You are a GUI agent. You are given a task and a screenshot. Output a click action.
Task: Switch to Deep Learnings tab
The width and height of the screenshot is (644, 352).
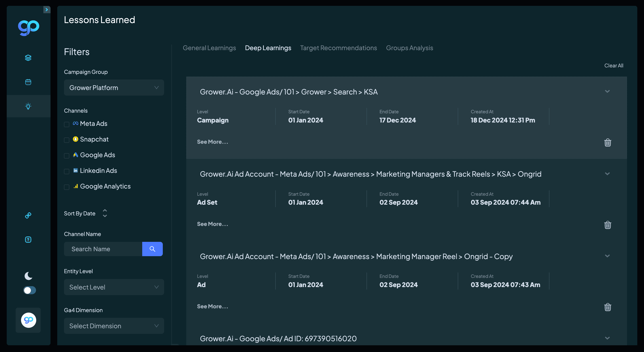click(x=268, y=48)
